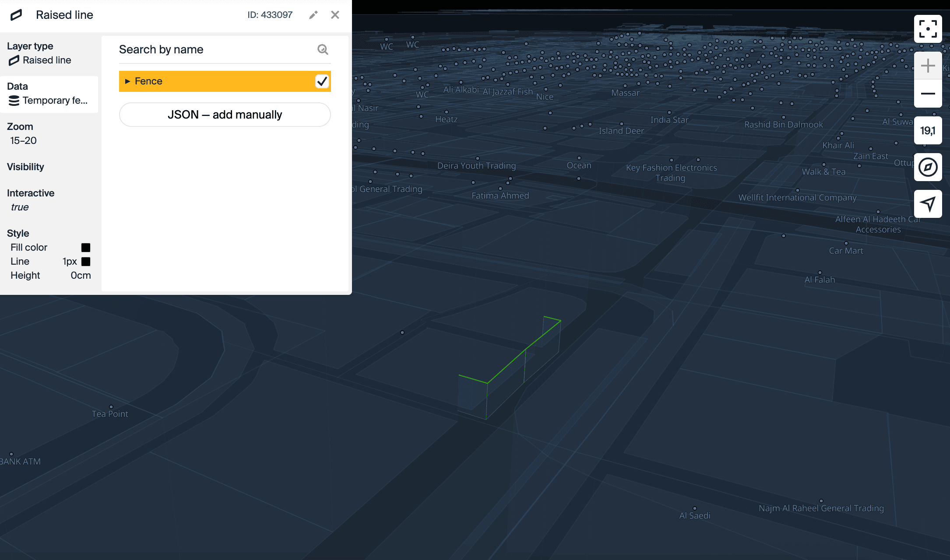
Task: Click the Raised line header icon
Action: (x=16, y=15)
